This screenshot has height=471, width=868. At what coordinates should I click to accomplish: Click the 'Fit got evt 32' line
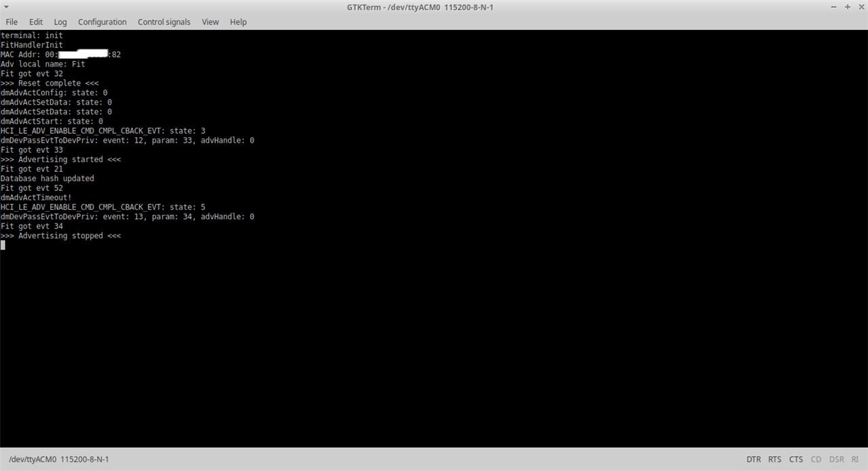point(32,73)
